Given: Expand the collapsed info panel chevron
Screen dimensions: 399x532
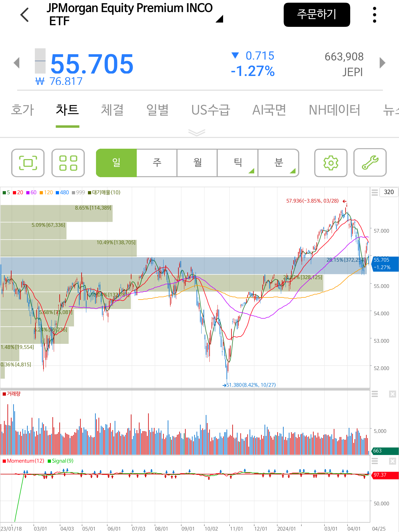Looking at the screenshot, I should 197,133.
